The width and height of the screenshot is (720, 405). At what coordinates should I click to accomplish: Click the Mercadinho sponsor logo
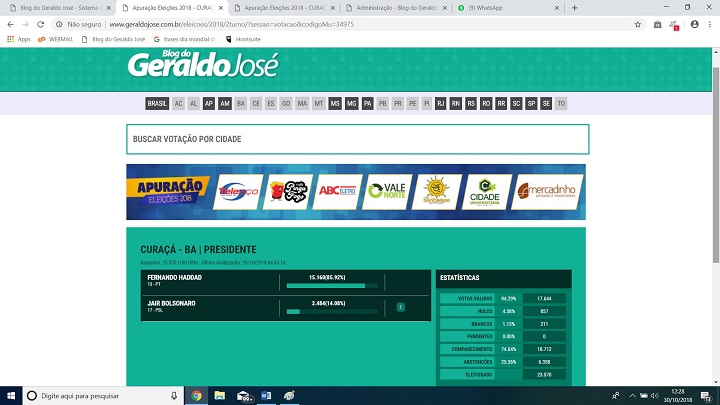[x=549, y=189]
